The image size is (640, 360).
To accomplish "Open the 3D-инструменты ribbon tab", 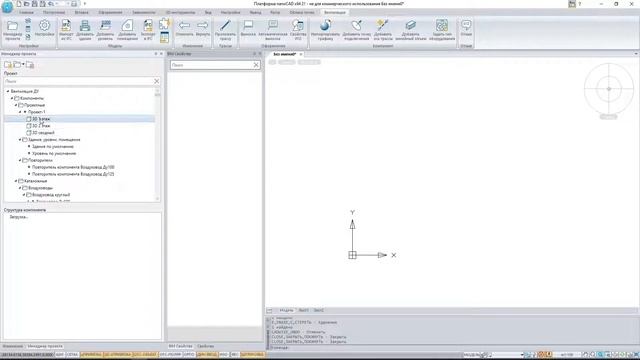I will click(180, 13).
